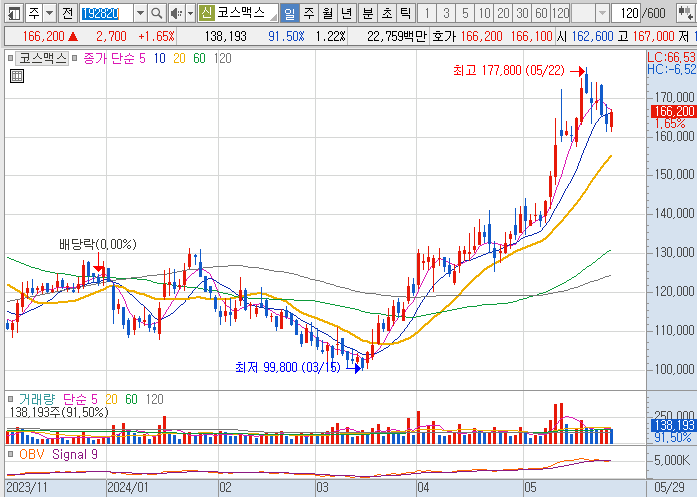697x497 pixels.
Task: Choose the 120 interval button
Action: (561, 13)
